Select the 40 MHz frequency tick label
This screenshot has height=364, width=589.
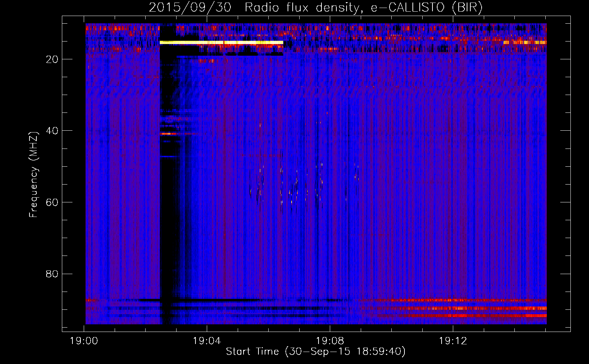(x=52, y=131)
